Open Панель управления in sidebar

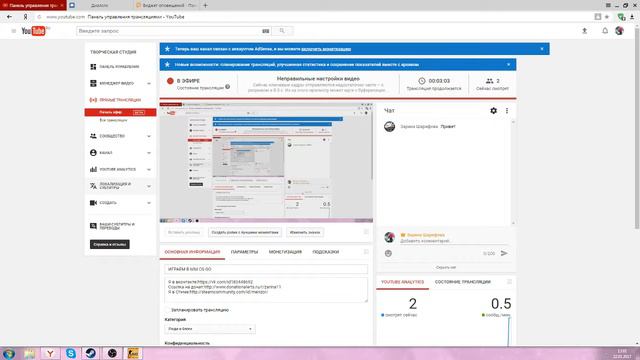(x=120, y=67)
